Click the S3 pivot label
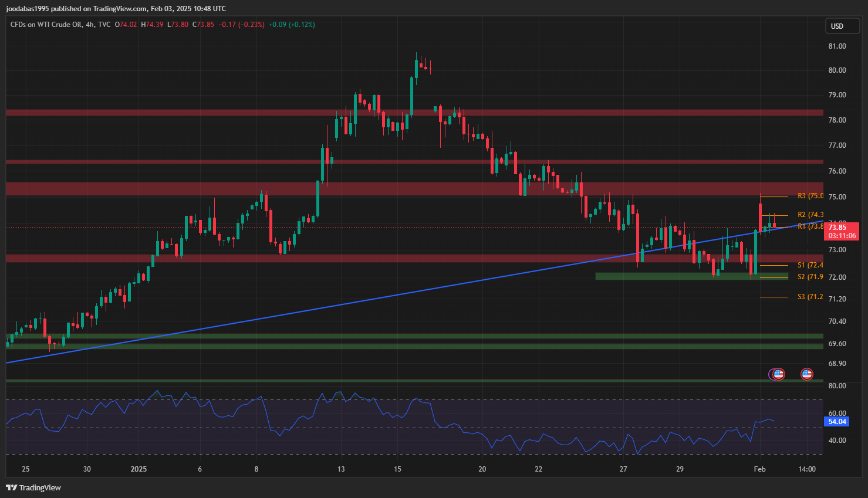This screenshot has width=868, height=498. 810,297
